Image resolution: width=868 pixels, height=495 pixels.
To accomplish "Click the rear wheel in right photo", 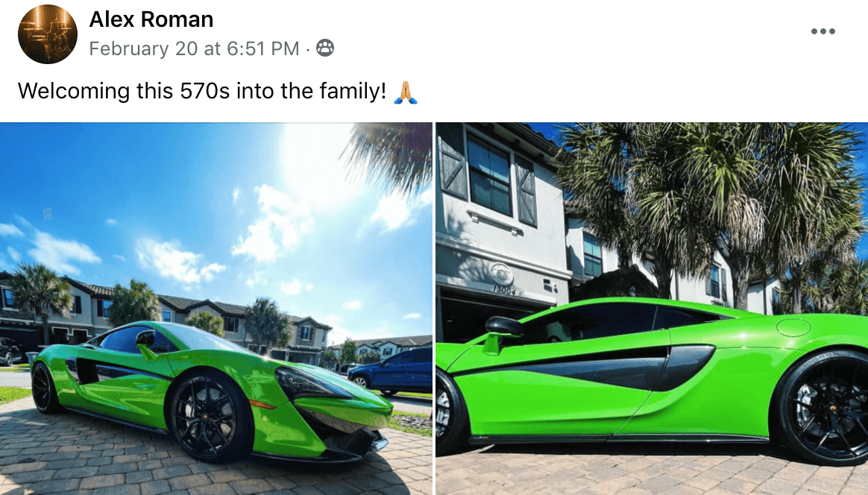I will point(825,408).
